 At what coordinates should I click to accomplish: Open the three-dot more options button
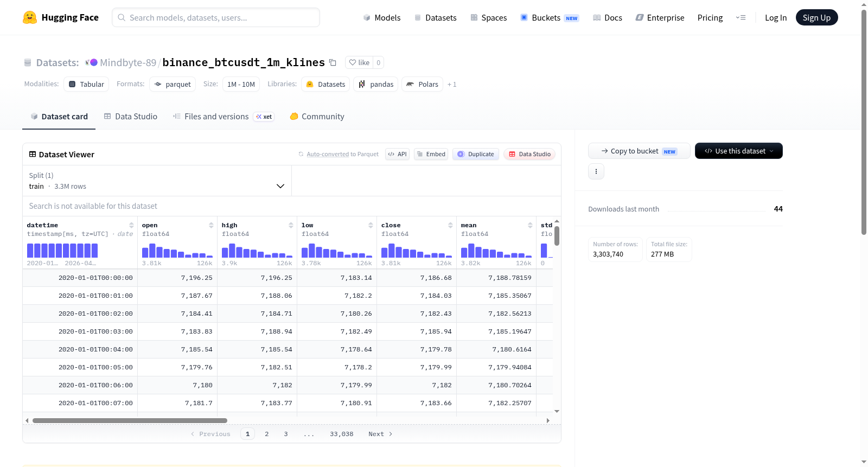point(596,171)
